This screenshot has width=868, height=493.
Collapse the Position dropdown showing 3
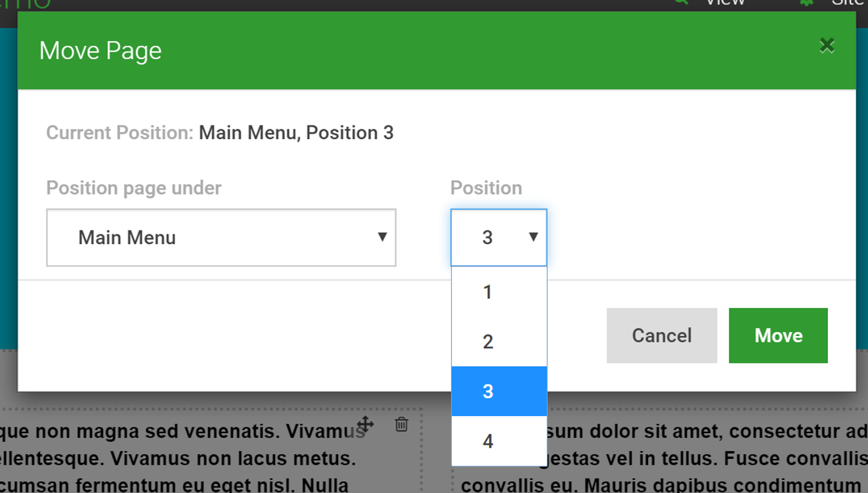(499, 238)
